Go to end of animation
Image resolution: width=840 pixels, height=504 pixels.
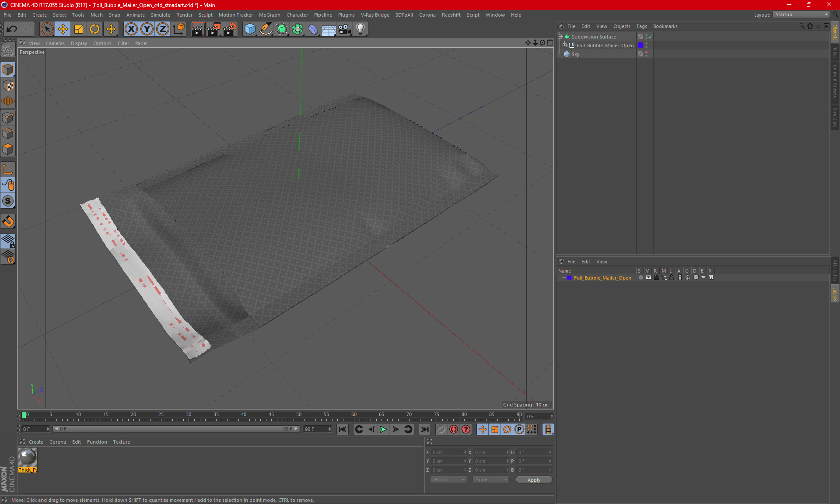[424, 430]
